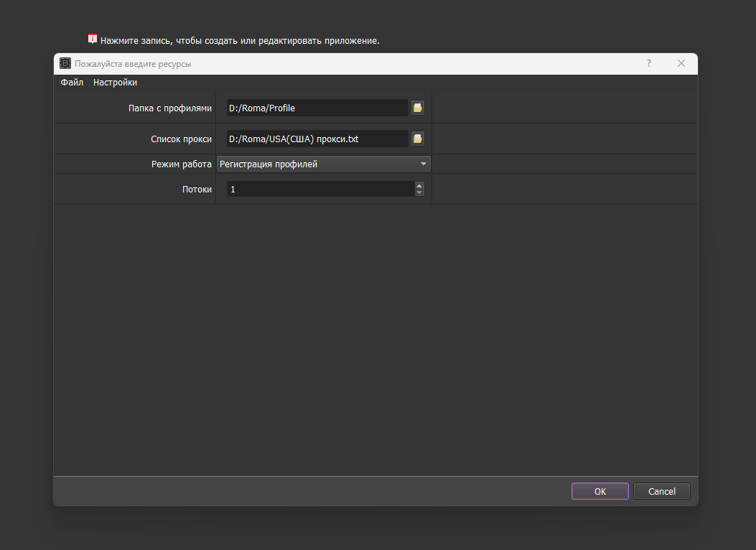Viewport: 756px width, 550px height.
Task: Decrease Потоки value with down arrow
Action: [x=419, y=192]
